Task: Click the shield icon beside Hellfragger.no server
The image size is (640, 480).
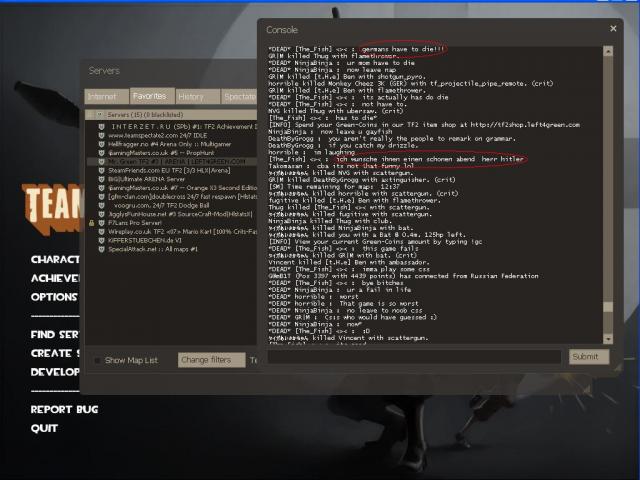Action: coord(102,146)
